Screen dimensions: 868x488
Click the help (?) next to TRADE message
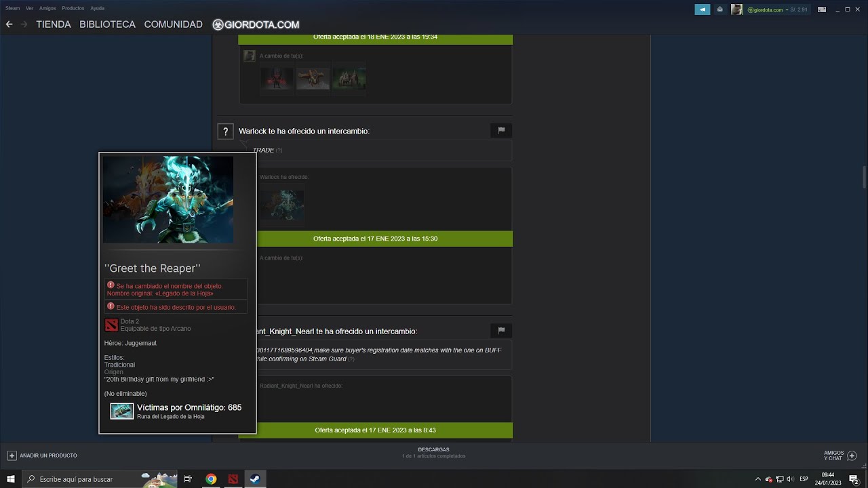coord(279,150)
